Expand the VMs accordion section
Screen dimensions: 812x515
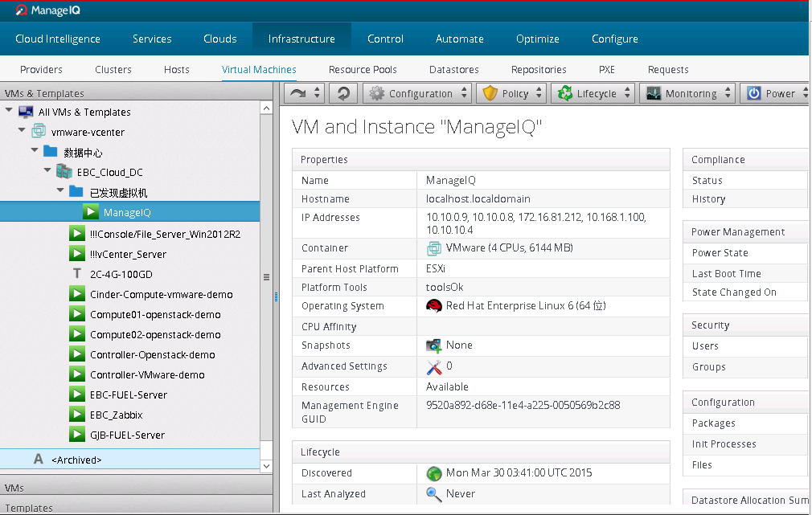pyautogui.click(x=136, y=487)
